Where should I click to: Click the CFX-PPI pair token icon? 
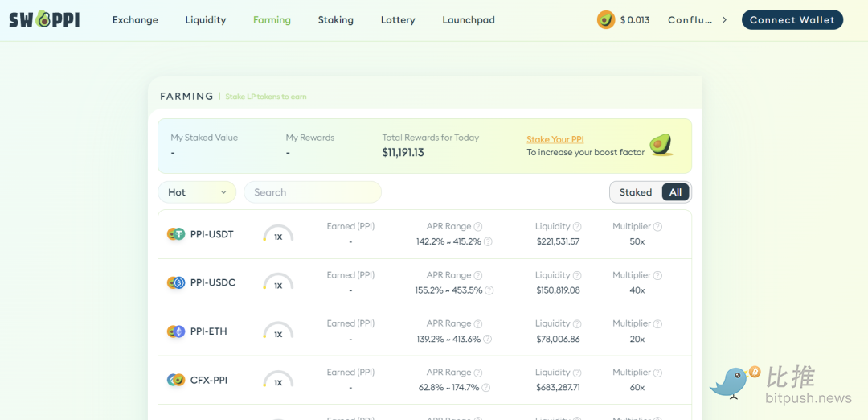pos(176,380)
